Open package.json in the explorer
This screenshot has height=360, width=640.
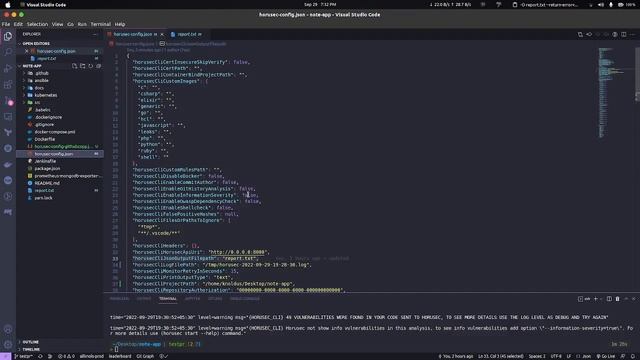pyautogui.click(x=47, y=169)
